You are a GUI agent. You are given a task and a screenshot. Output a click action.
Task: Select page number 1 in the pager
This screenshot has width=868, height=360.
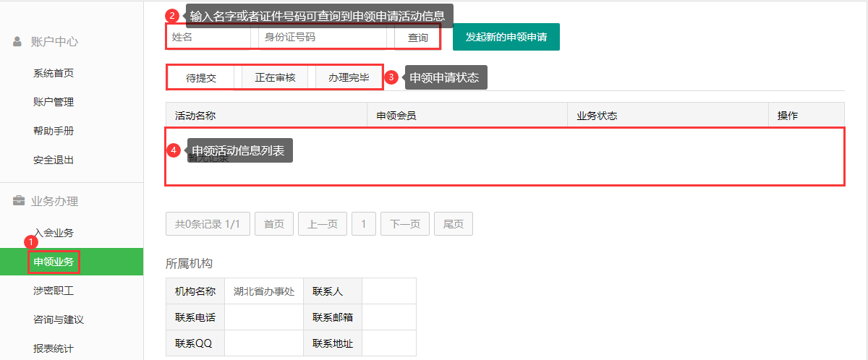point(364,224)
